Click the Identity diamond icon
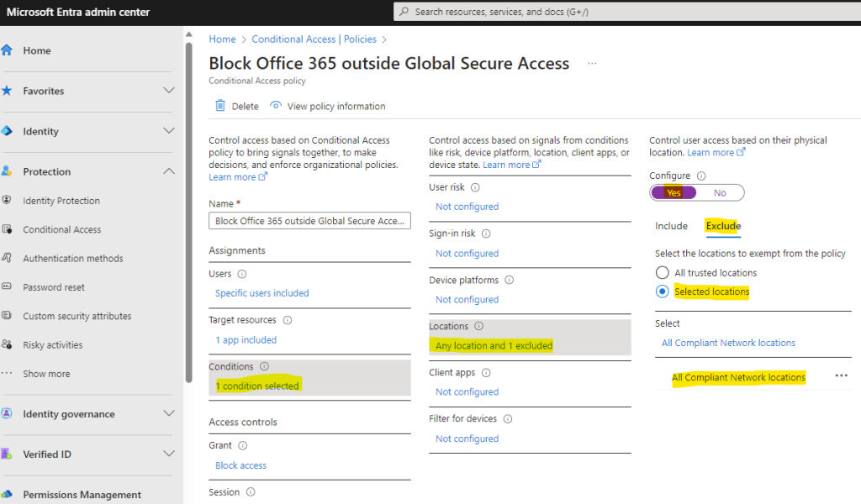The width and height of the screenshot is (861, 504). (7, 131)
